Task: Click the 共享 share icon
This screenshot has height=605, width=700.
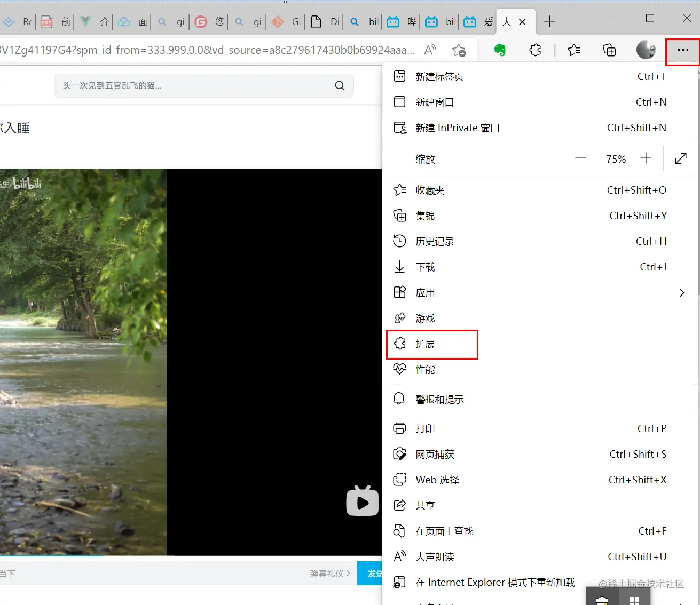Action: [399, 505]
